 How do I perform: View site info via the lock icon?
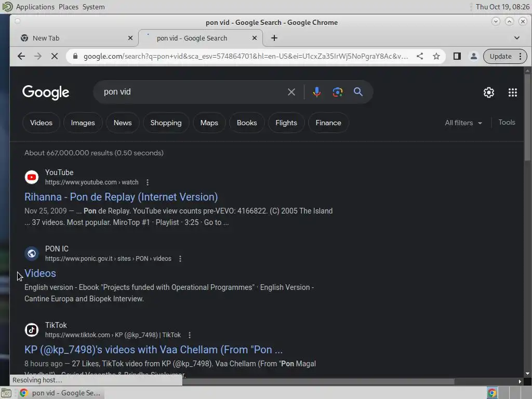click(75, 56)
